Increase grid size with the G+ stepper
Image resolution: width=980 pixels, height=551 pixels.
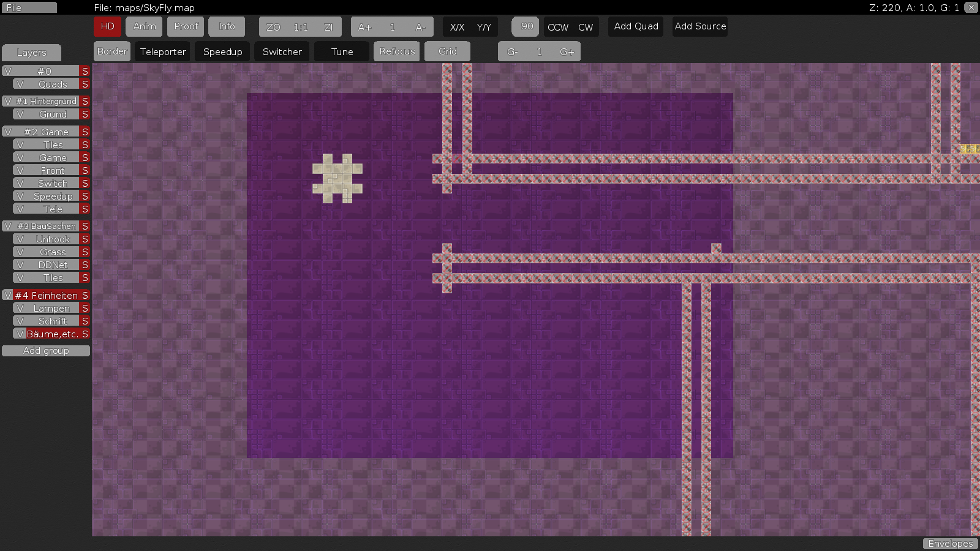(566, 51)
